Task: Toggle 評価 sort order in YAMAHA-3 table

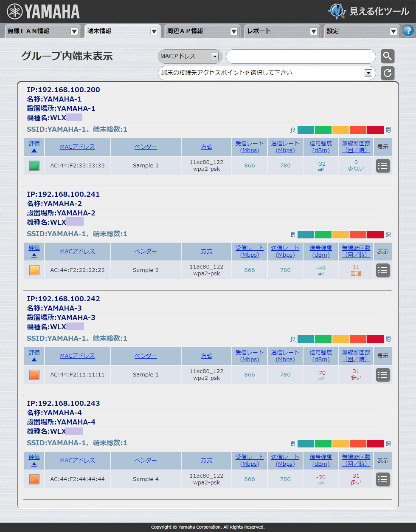Action: (34, 352)
